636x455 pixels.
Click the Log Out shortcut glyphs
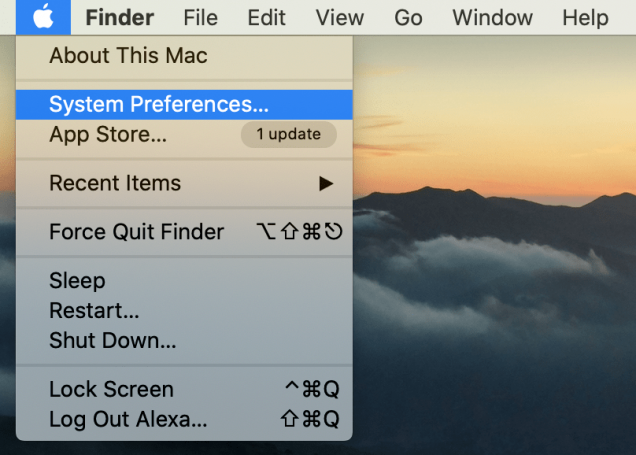point(310,419)
